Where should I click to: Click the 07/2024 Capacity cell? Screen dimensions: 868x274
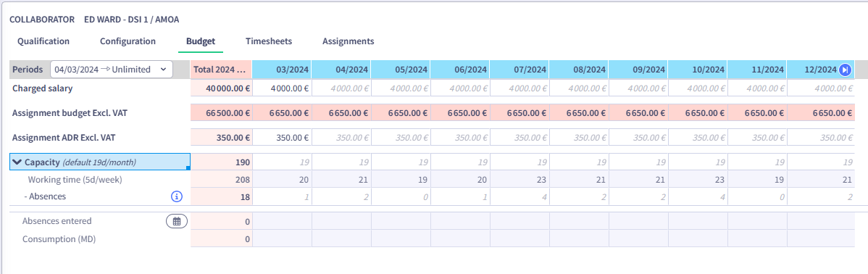point(519,162)
